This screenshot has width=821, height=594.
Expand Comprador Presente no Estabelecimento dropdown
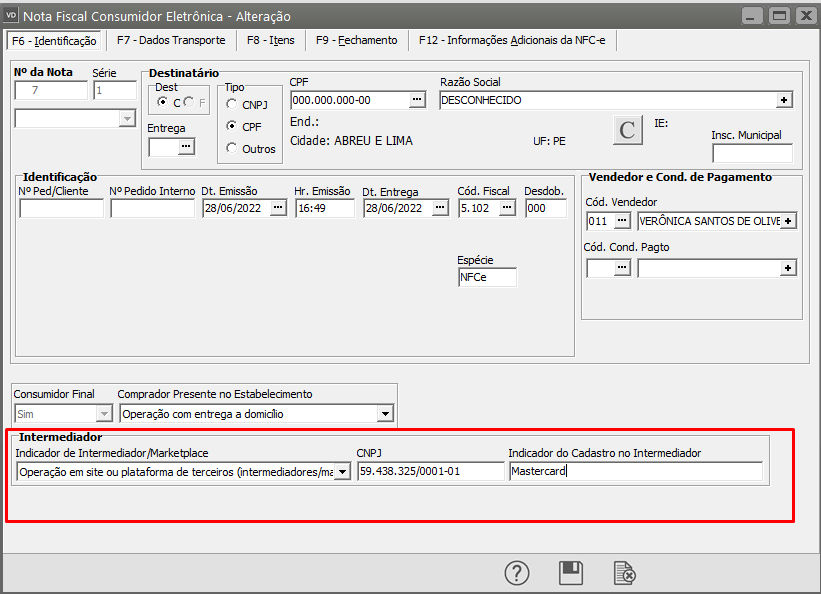385,413
